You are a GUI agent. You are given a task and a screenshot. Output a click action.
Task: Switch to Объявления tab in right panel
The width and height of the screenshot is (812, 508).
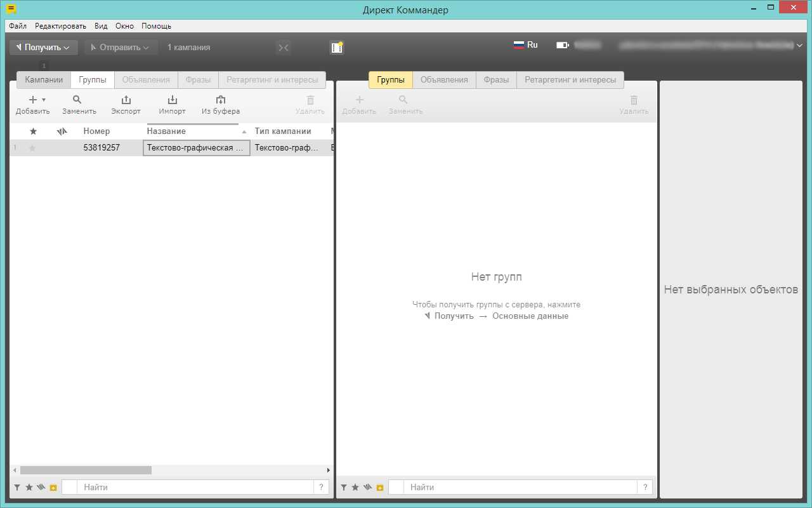coord(444,80)
